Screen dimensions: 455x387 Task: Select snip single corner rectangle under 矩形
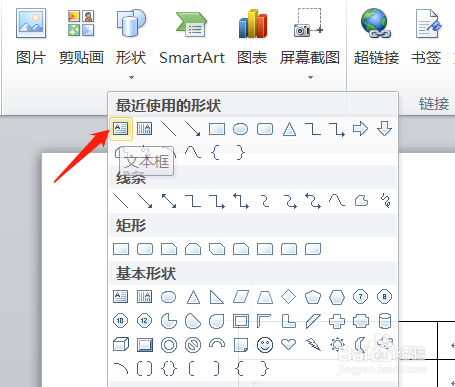(x=169, y=249)
